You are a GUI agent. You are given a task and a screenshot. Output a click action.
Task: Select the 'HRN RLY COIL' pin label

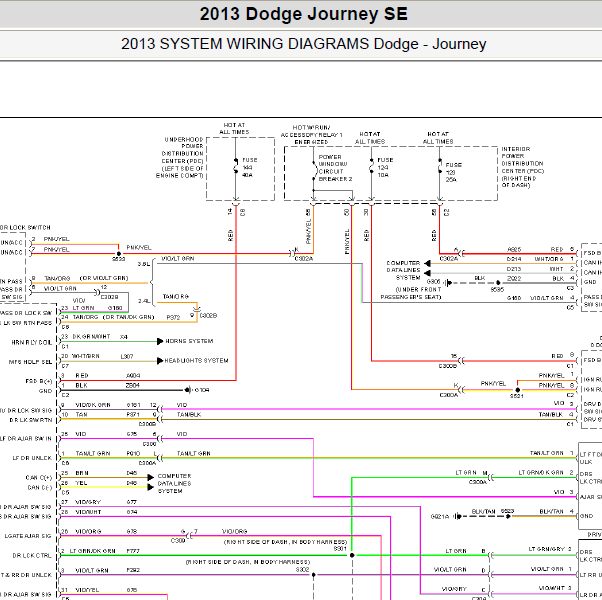tap(31, 342)
